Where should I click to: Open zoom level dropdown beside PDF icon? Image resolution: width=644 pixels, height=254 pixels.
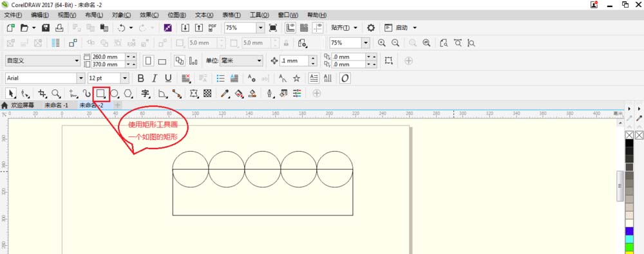261,28
